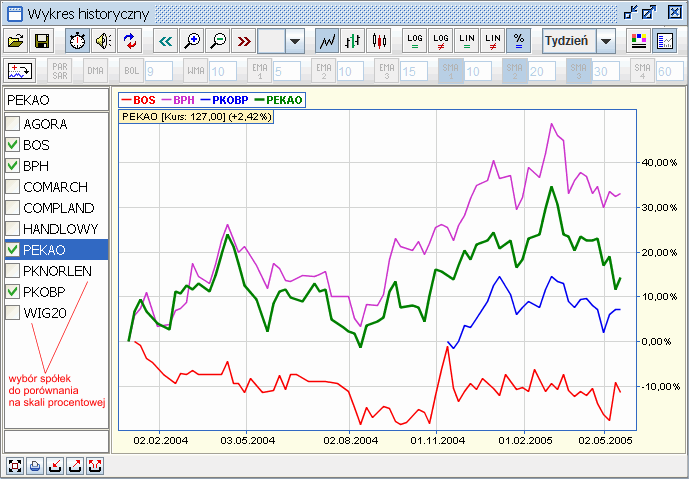Choose the LOG not-equal scale button
689x479 pixels.
441,41
